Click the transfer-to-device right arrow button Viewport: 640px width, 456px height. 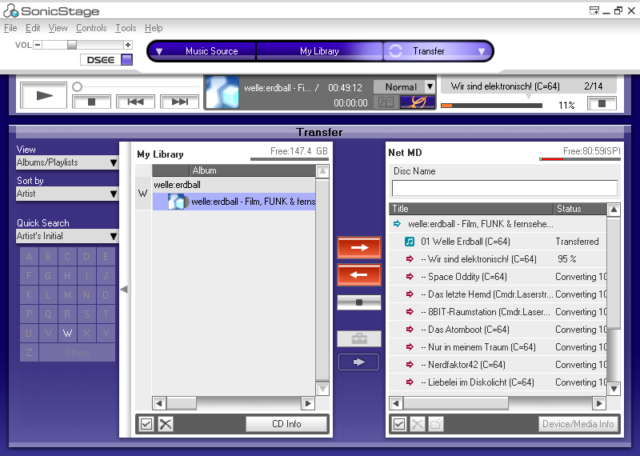click(x=359, y=248)
